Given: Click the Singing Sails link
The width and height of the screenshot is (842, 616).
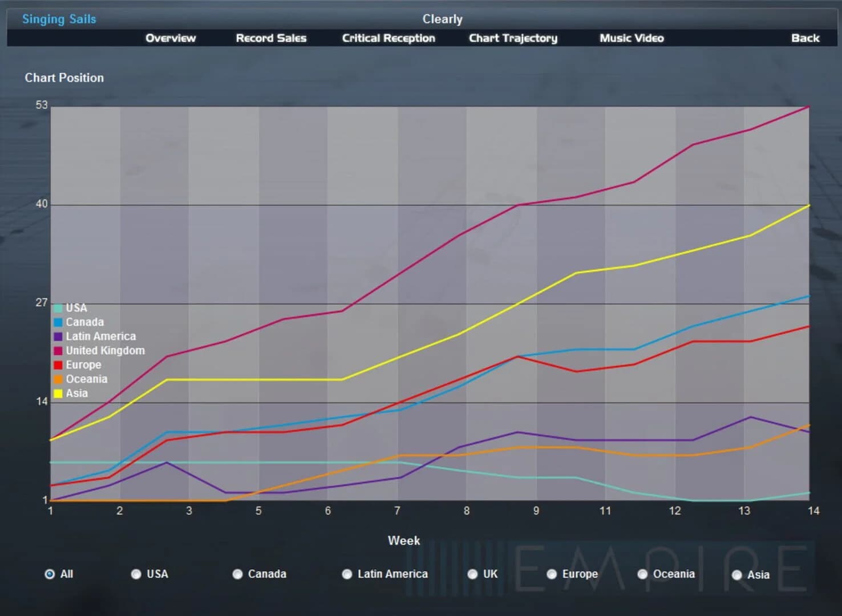Looking at the screenshot, I should pos(59,19).
